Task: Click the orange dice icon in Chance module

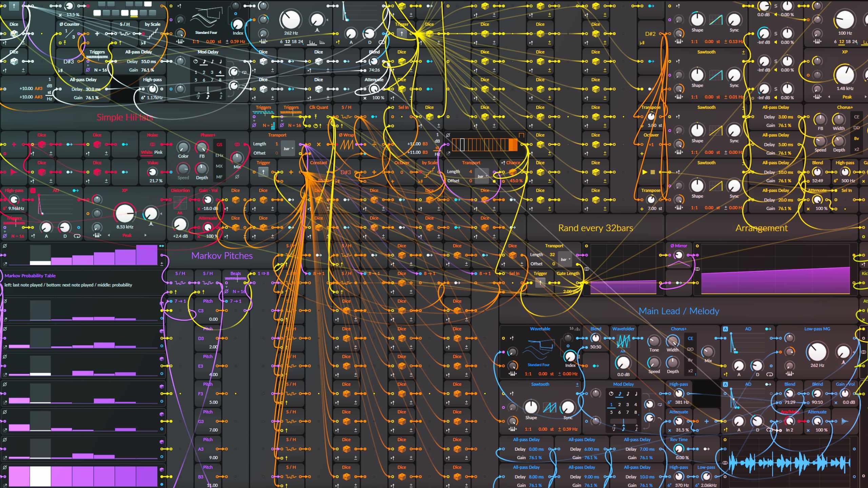Action: (x=513, y=172)
